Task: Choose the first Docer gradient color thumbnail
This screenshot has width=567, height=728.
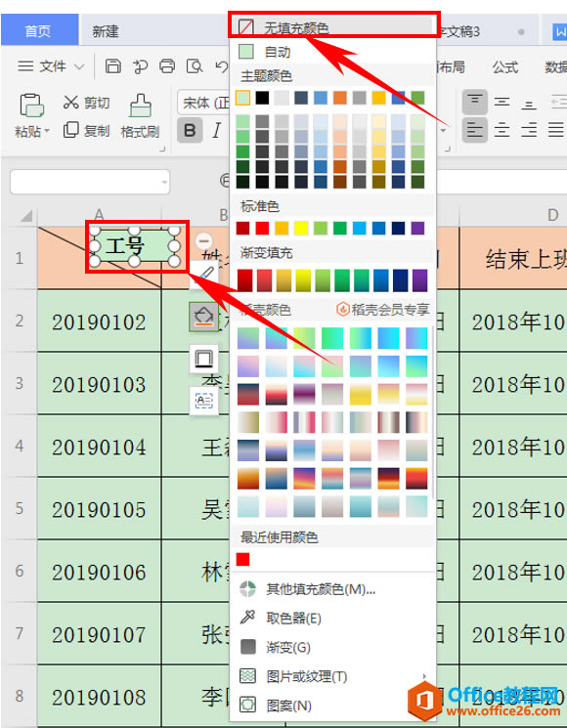Action: (248, 337)
